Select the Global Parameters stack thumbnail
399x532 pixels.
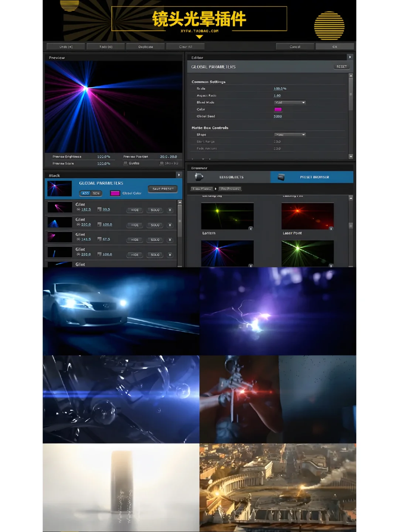tap(59, 188)
